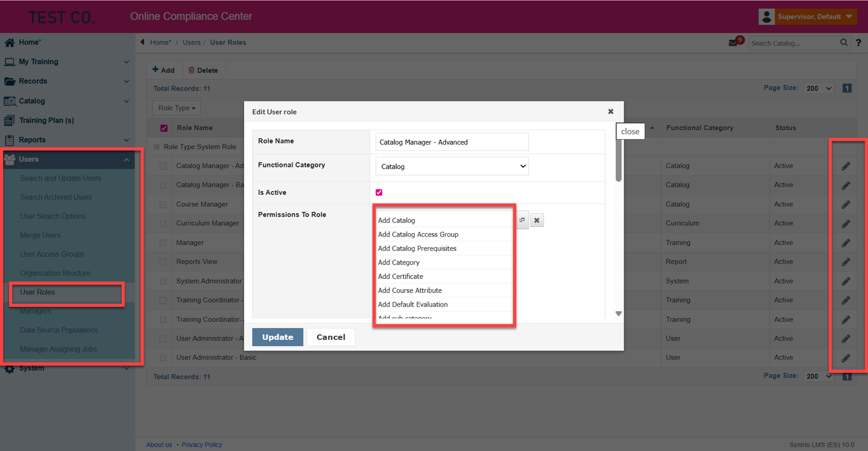The image size is (868, 451).
Task: Open the Role Type filter dropdown
Action: pos(176,108)
